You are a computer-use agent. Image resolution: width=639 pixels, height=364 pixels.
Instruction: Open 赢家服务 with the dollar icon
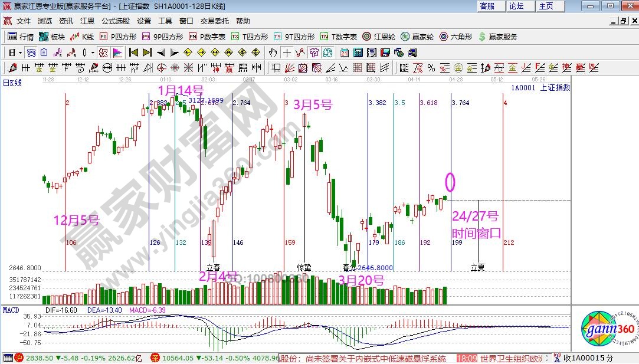497,37
